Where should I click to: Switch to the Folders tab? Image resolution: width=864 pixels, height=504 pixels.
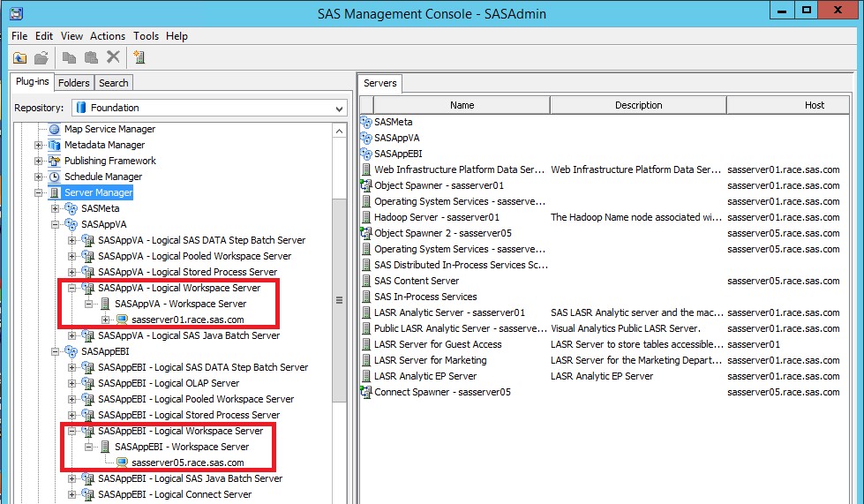(74, 83)
